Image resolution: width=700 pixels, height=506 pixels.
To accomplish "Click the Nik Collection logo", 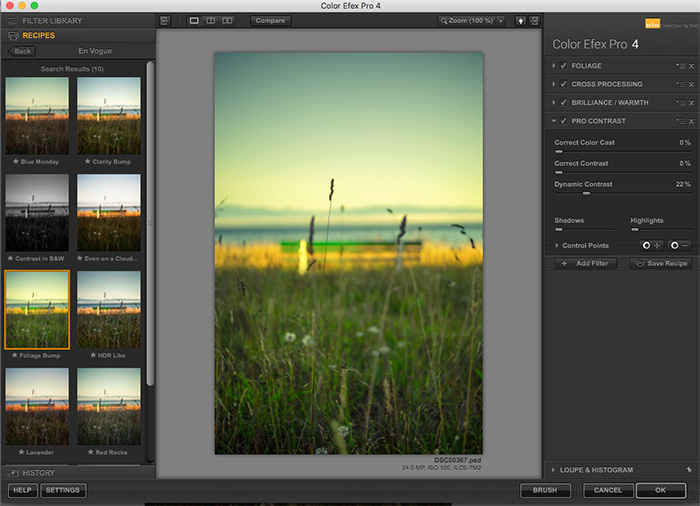I will click(652, 24).
